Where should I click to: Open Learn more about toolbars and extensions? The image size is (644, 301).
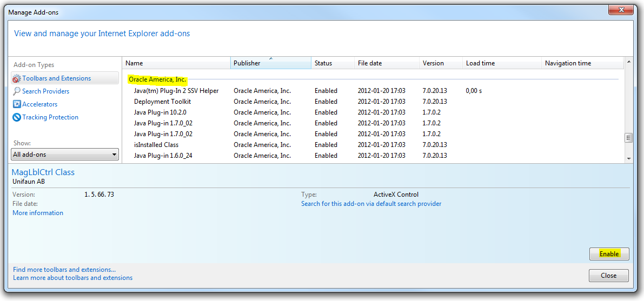(x=72, y=278)
